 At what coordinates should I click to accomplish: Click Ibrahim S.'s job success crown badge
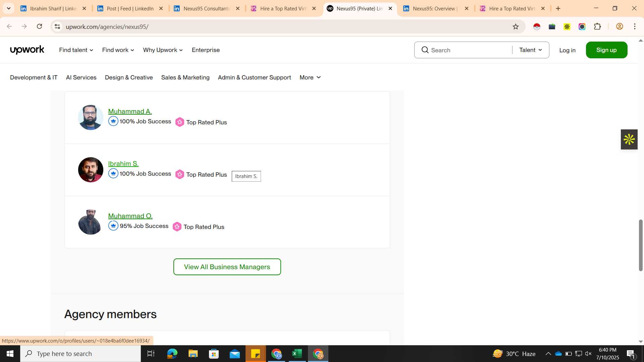(x=113, y=173)
